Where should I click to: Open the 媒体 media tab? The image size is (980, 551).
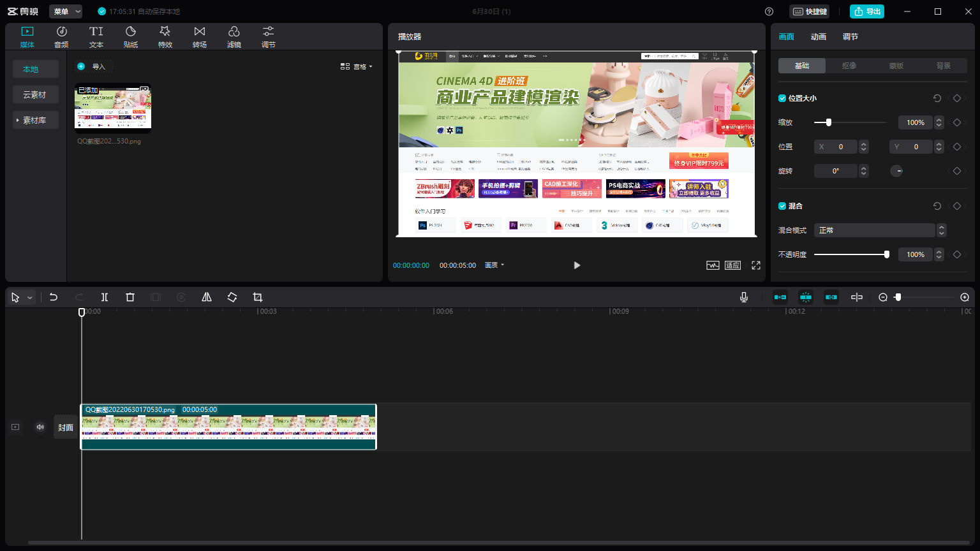[27, 37]
